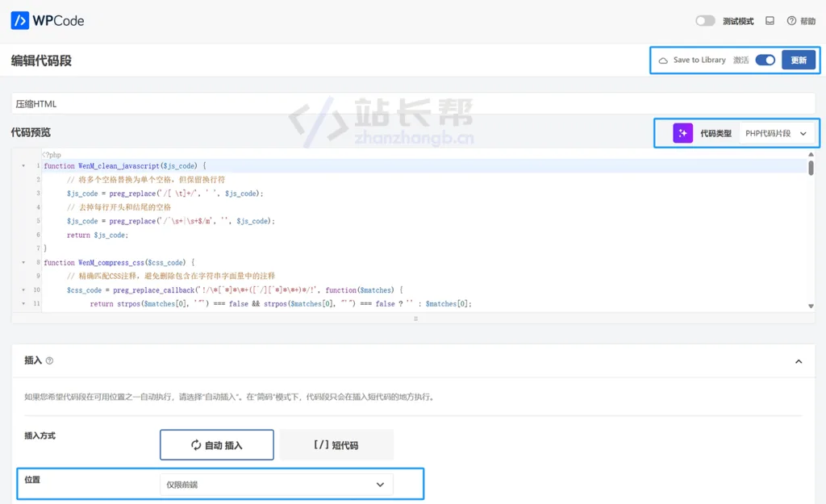The image size is (826, 504).
Task: Click the 帮助 question mark icon
Action: (x=791, y=21)
